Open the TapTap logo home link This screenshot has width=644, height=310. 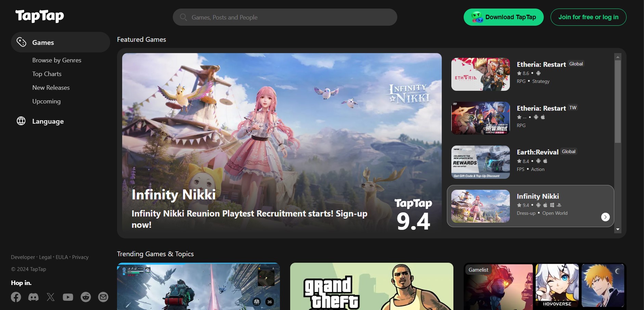(x=40, y=16)
